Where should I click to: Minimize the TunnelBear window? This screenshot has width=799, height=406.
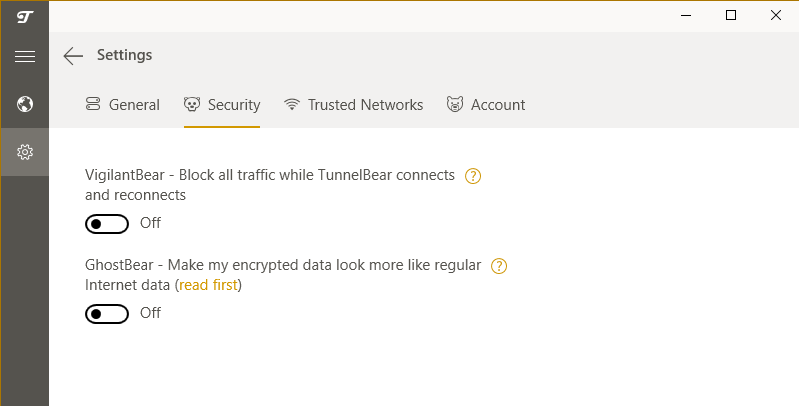tap(687, 15)
